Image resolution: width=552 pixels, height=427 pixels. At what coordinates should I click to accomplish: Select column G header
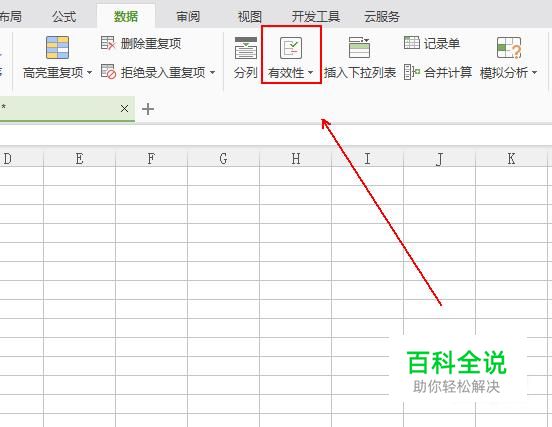223,159
